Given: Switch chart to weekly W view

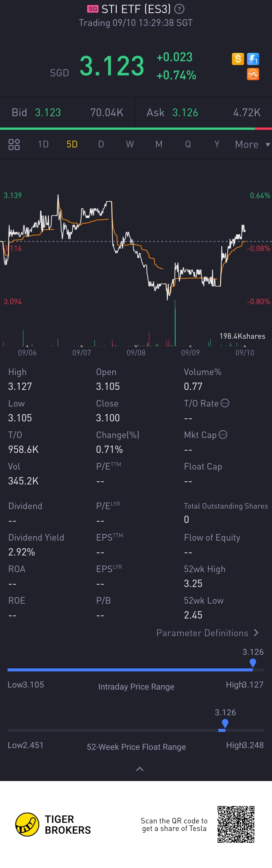Looking at the screenshot, I should point(130,144).
